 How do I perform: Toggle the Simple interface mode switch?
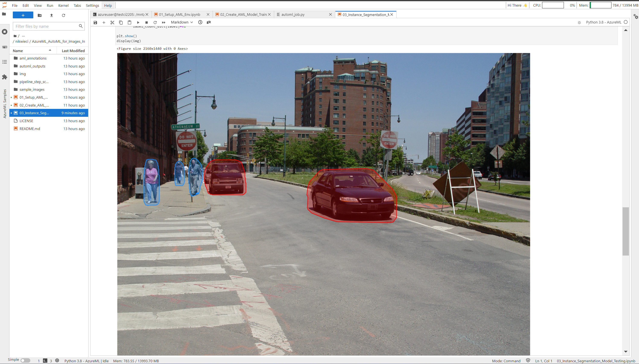(x=25, y=360)
